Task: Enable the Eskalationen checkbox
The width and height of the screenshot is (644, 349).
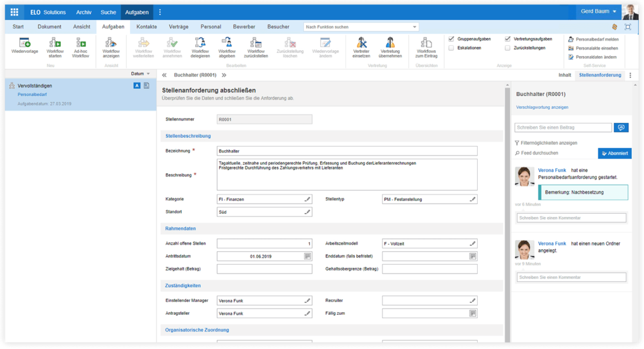Action: [x=451, y=48]
